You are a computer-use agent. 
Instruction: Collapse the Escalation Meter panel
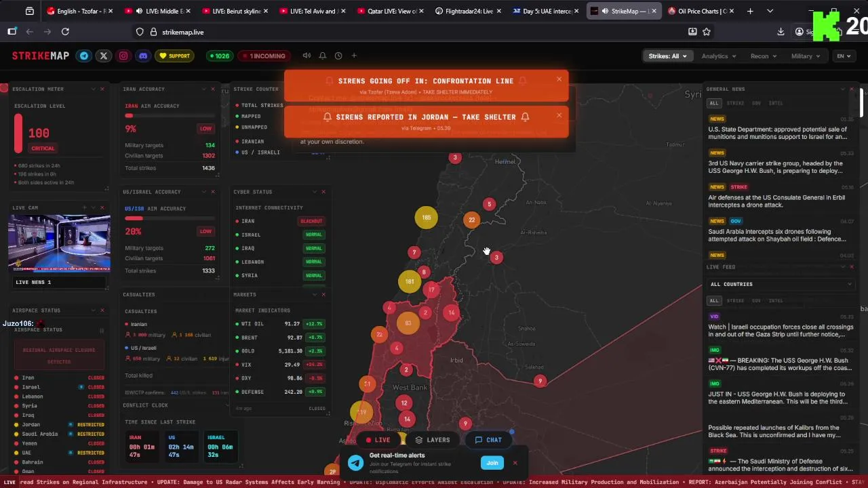click(93, 89)
